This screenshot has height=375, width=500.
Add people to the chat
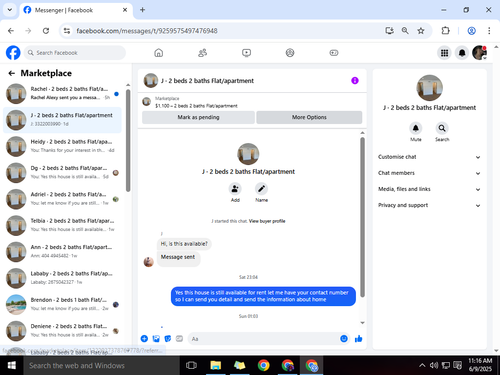click(235, 189)
